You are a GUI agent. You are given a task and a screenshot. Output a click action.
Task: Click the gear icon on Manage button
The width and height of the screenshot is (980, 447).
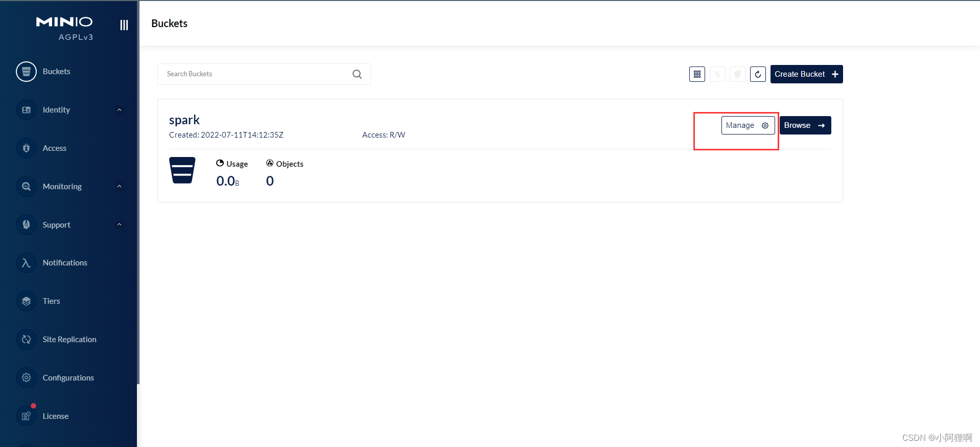coord(765,125)
